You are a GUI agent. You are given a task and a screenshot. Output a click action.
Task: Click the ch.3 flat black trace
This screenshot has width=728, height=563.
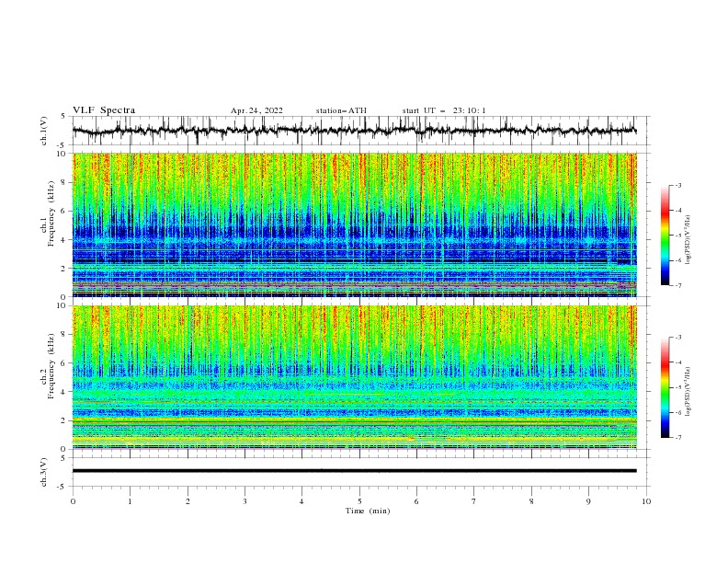click(354, 471)
